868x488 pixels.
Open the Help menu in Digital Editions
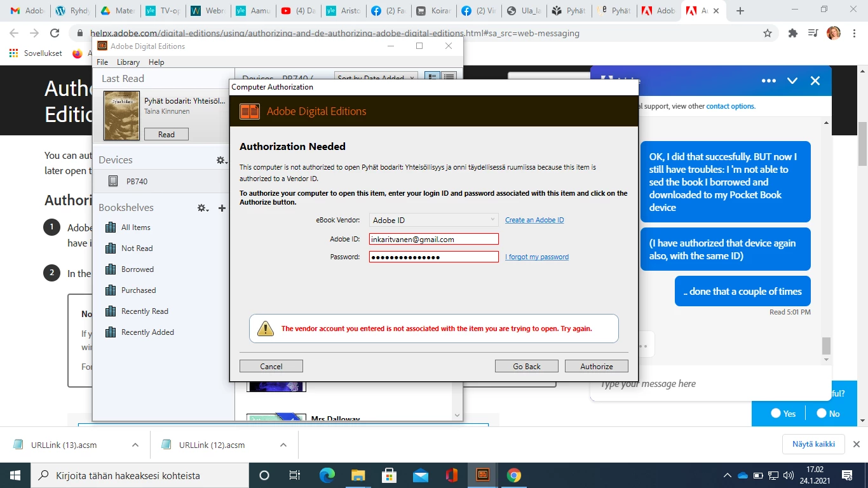(156, 62)
